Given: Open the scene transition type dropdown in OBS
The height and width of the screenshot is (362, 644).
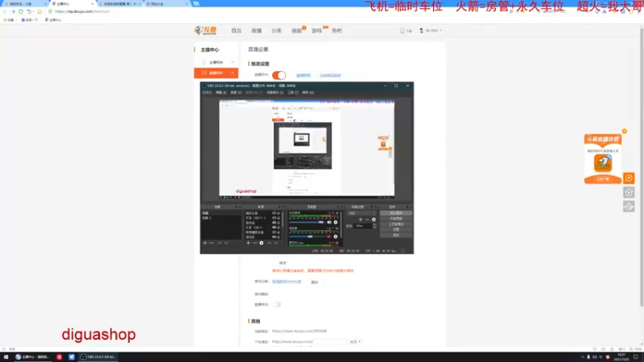Looking at the screenshot, I should [361, 213].
